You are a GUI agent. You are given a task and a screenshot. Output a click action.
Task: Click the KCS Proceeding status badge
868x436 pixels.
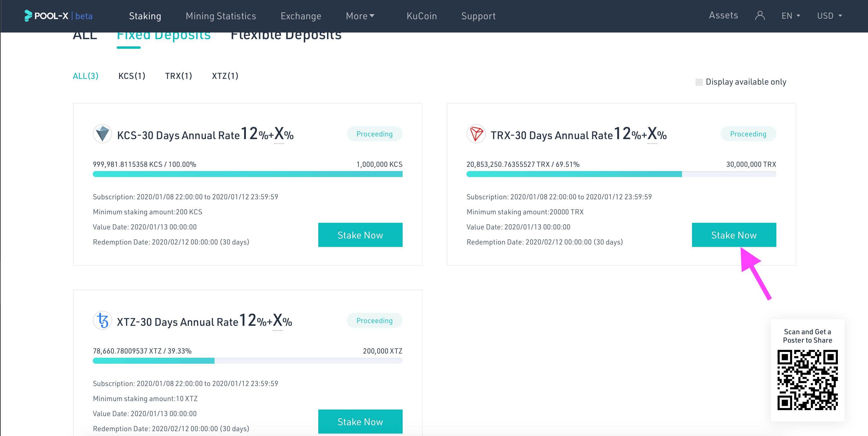pos(375,134)
